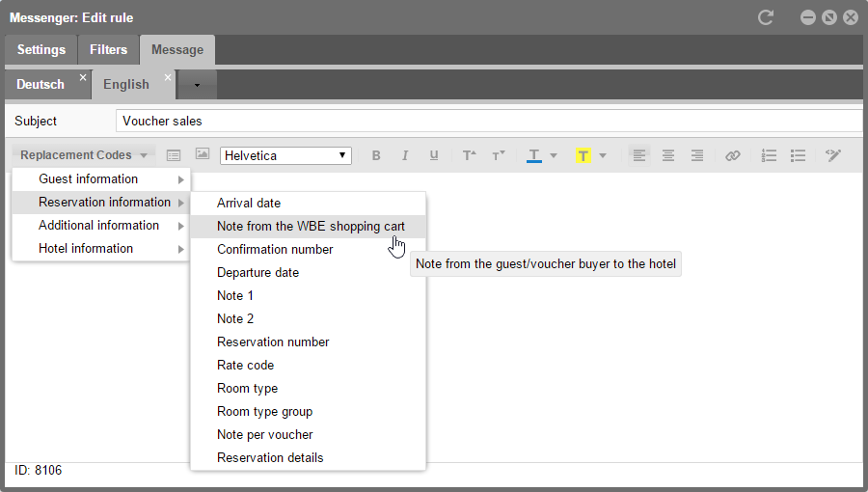Insert Confirmation number code
The width and height of the screenshot is (868, 492).
point(308,250)
